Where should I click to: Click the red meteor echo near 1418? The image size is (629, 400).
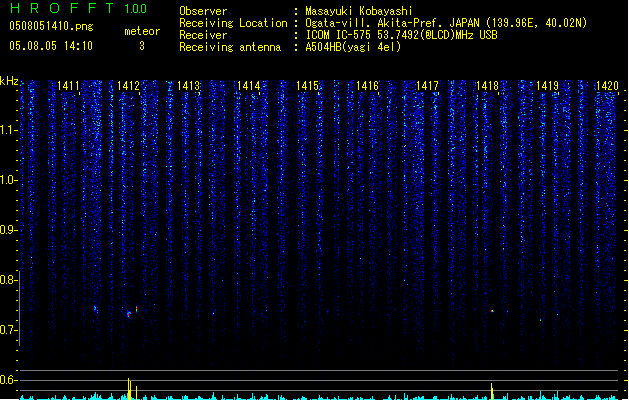492,311
